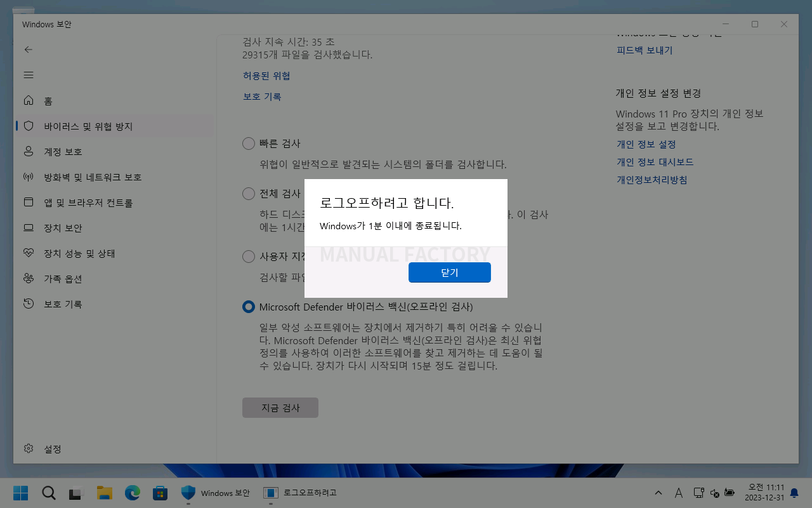The width and height of the screenshot is (812, 508).
Task: Open the 허용된 위협 link
Action: 266,76
